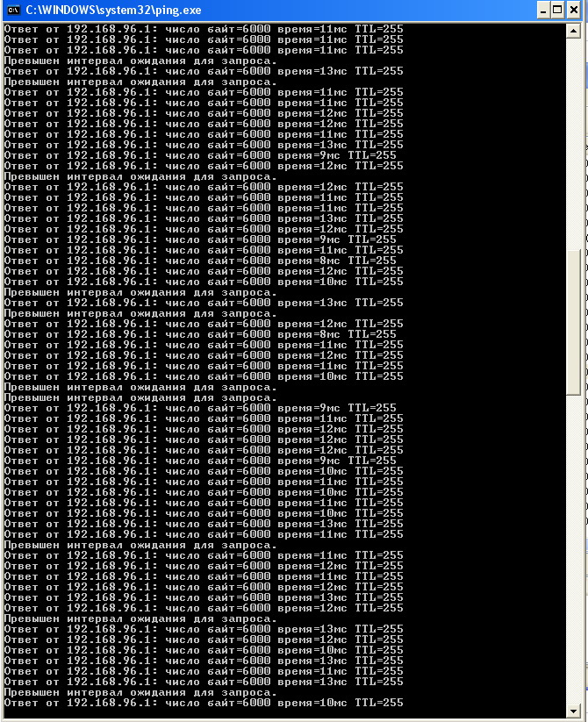Click scrollbar track above the thumb
This screenshot has width=588, height=722.
[573, 144]
